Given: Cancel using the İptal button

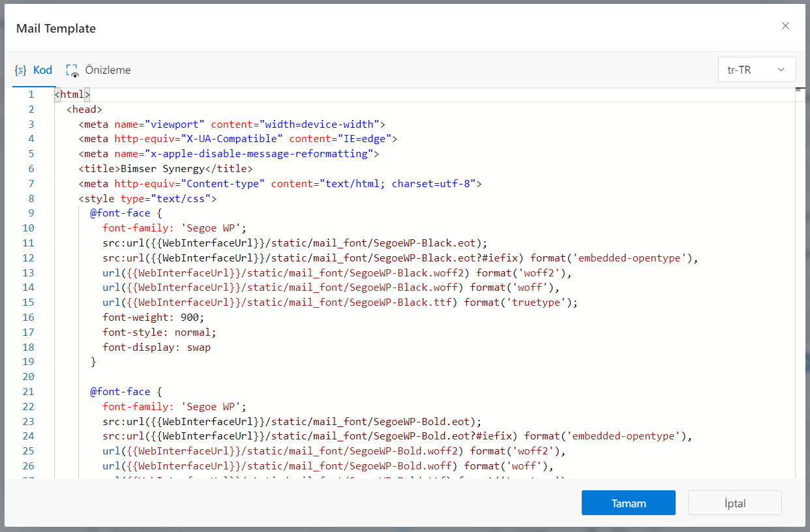Looking at the screenshot, I should tap(734, 503).
